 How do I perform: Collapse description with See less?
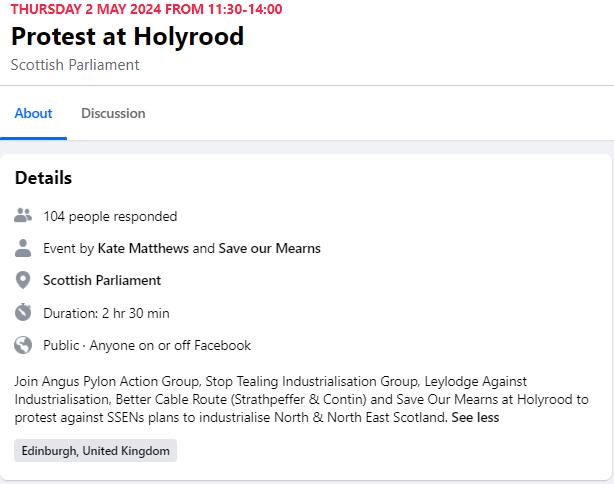point(475,417)
